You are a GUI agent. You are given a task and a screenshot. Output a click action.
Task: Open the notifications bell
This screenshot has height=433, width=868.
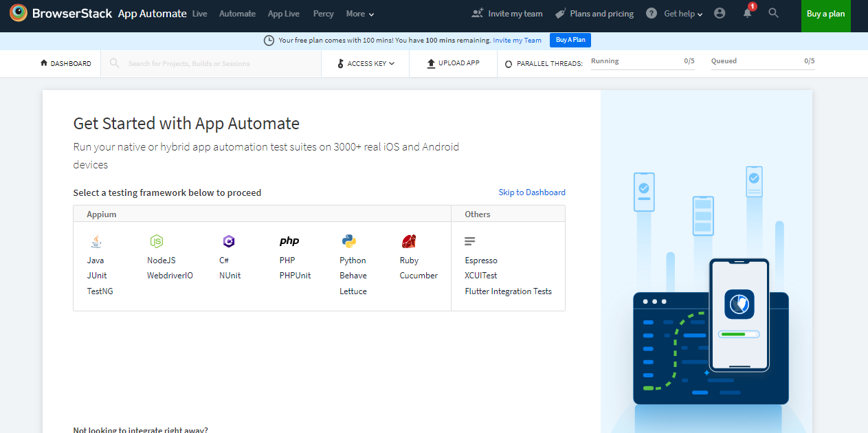[x=747, y=13]
